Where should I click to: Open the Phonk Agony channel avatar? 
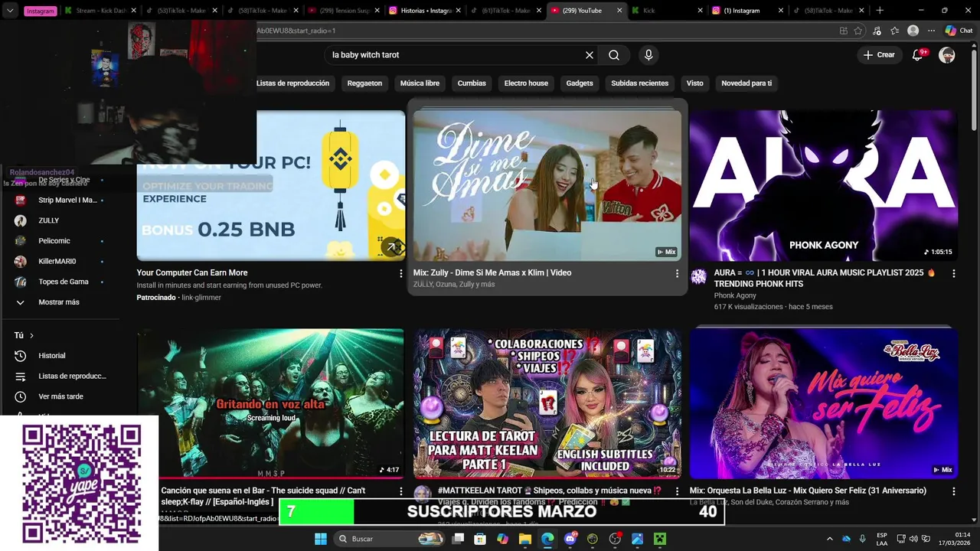click(x=698, y=277)
